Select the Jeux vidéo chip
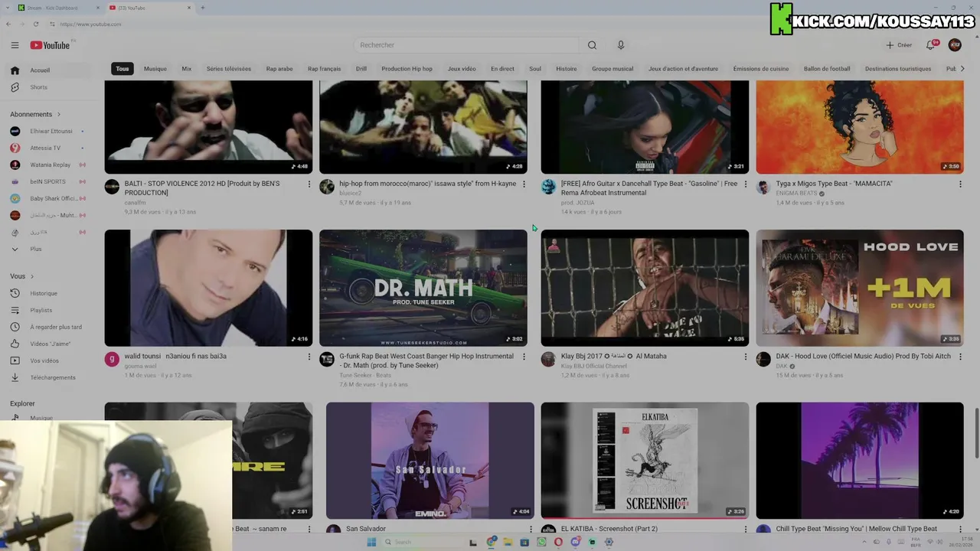The width and height of the screenshot is (980, 551). click(x=462, y=69)
